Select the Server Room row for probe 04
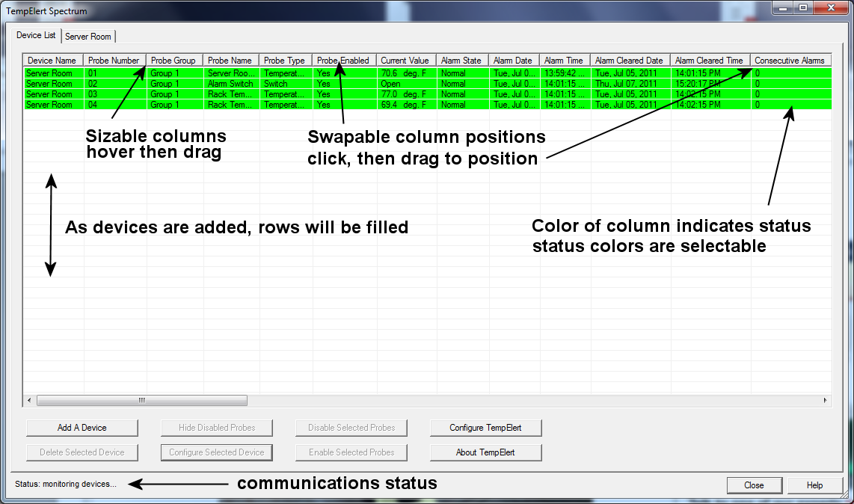 (x=427, y=105)
